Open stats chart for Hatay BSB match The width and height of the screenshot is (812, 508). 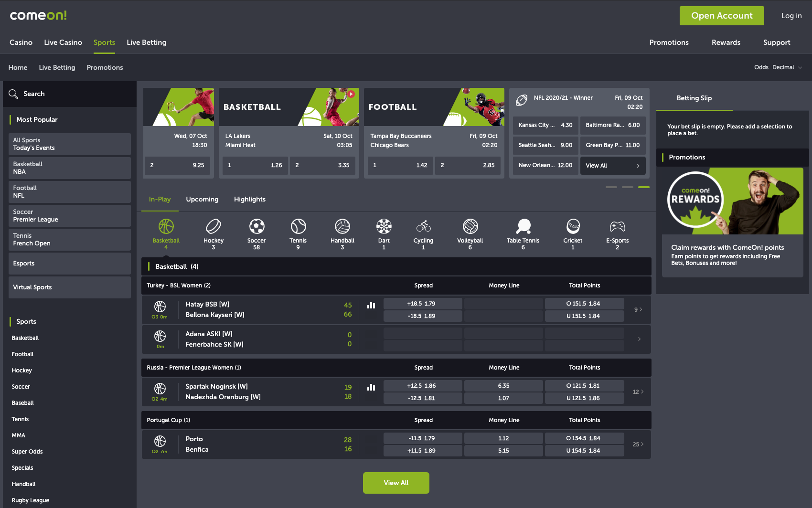tap(371, 305)
